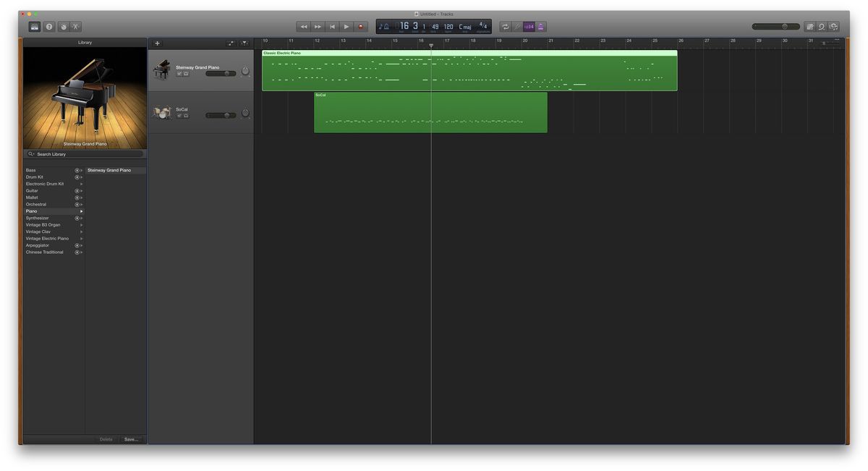The height and width of the screenshot is (471, 868).
Task: Mute the Steinway Grand Piano track
Action: (180, 73)
